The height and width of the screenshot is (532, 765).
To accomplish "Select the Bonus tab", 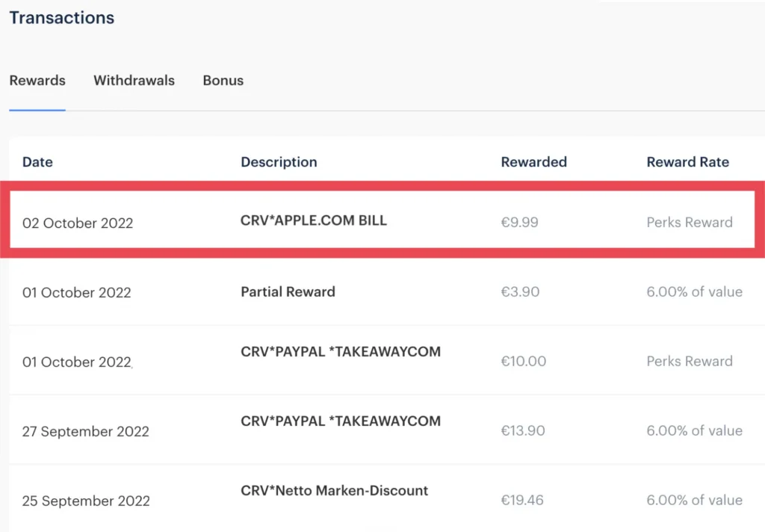I will (x=223, y=81).
